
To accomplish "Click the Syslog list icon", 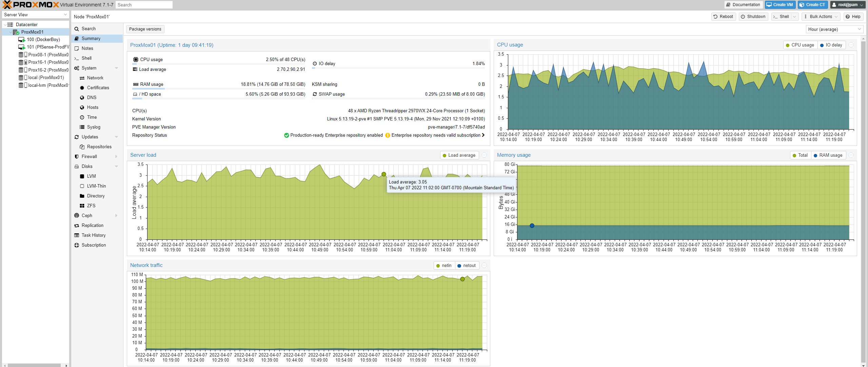I will pyautogui.click(x=82, y=127).
